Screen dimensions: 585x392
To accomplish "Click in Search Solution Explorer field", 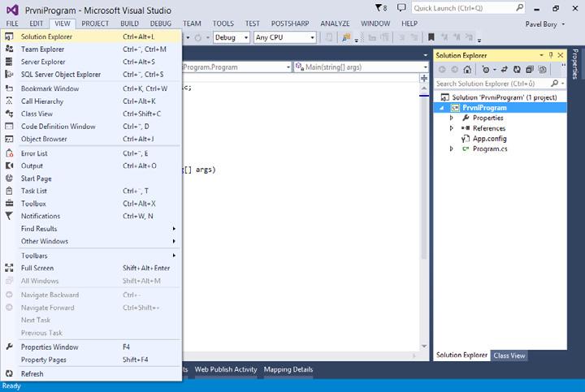I will 492,84.
